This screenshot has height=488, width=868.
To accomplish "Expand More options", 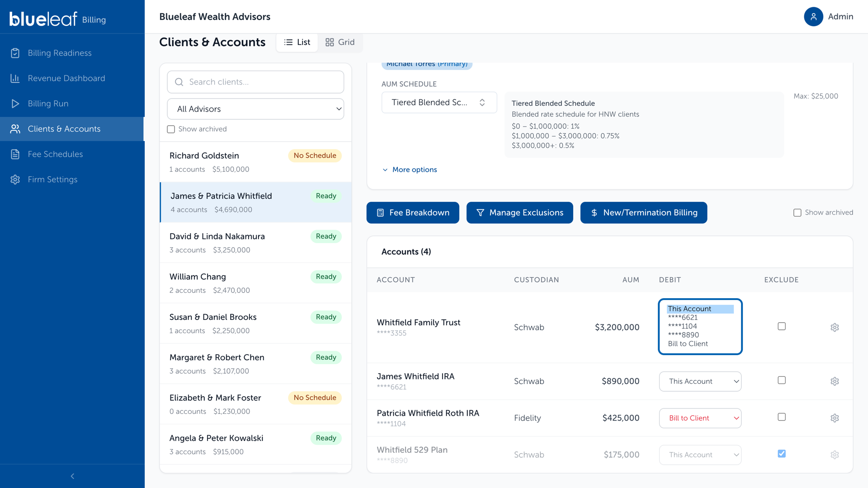I will [x=410, y=170].
